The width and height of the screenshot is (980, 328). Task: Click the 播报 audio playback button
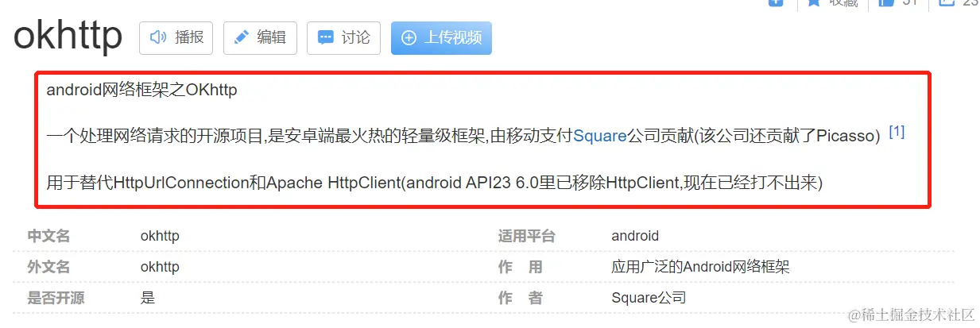[176, 37]
